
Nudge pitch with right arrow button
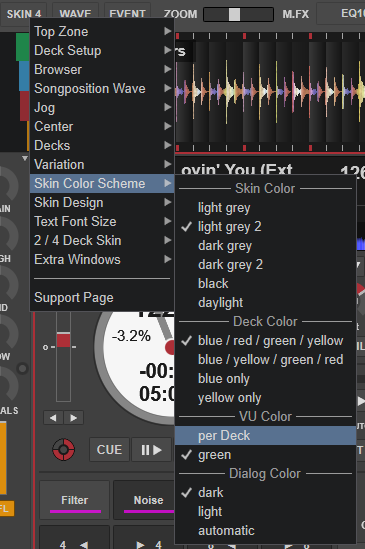click(x=73, y=418)
